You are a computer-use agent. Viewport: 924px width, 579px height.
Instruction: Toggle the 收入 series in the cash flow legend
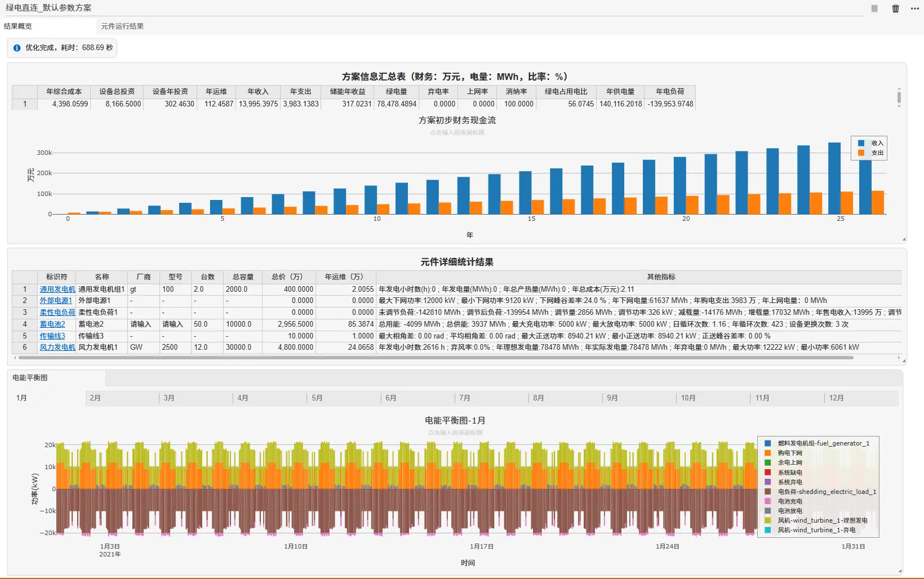coord(870,143)
